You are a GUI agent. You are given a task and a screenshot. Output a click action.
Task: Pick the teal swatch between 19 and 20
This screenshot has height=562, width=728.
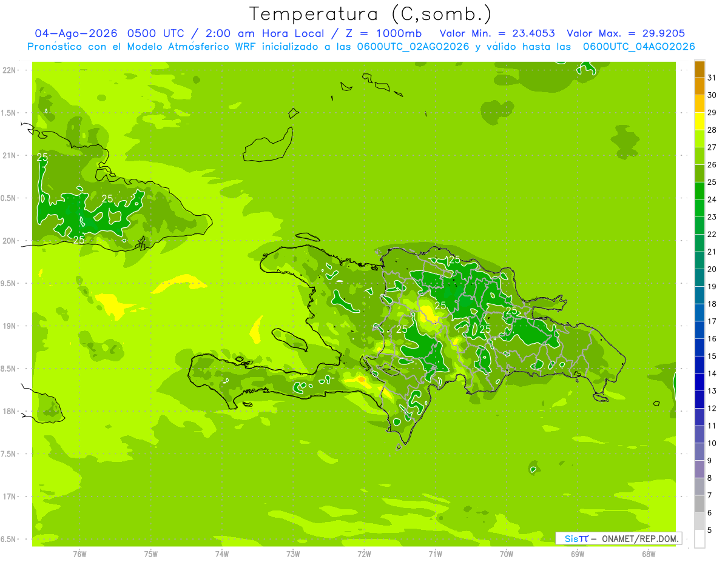pyautogui.click(x=700, y=278)
